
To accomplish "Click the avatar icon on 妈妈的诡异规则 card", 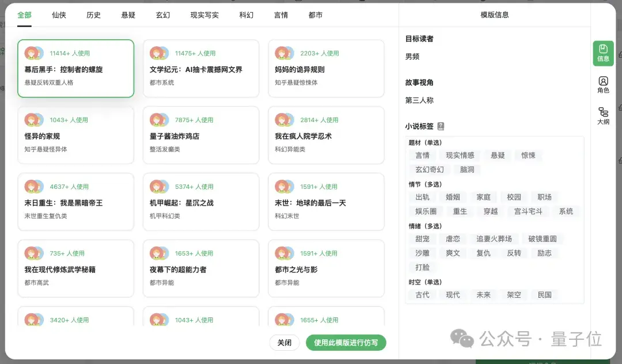I will (x=284, y=52).
